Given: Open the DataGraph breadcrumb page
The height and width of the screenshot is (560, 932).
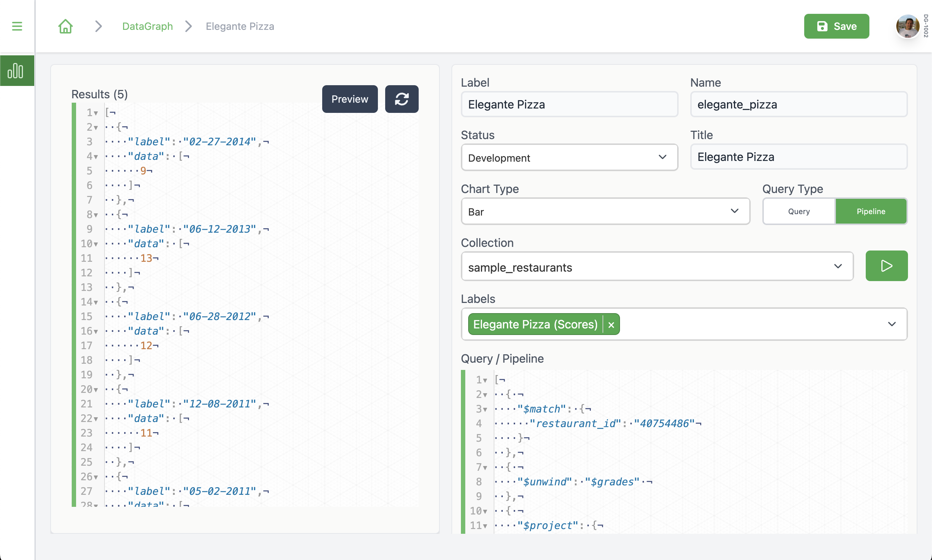Looking at the screenshot, I should [147, 26].
